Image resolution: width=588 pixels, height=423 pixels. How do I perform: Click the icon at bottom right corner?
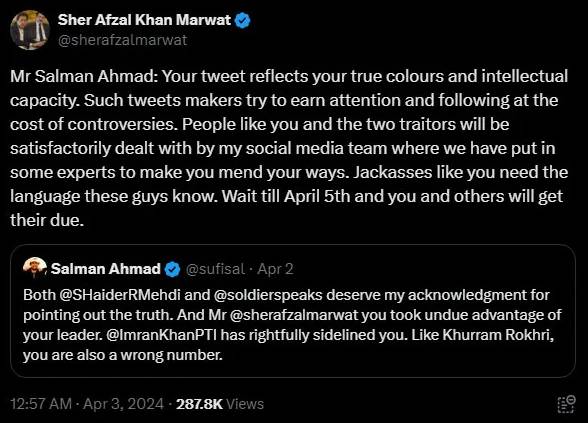(x=566, y=404)
